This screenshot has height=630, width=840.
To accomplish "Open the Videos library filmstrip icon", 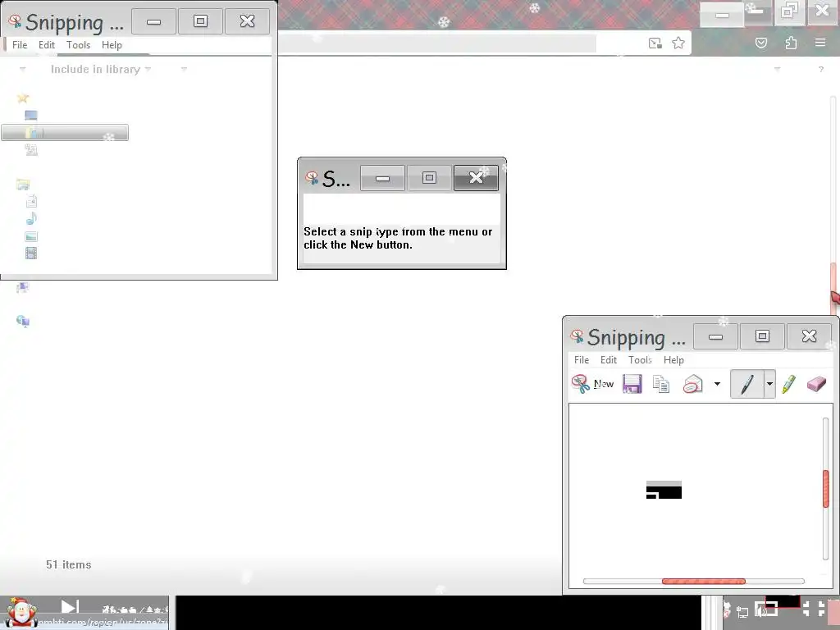I will 31,253.
